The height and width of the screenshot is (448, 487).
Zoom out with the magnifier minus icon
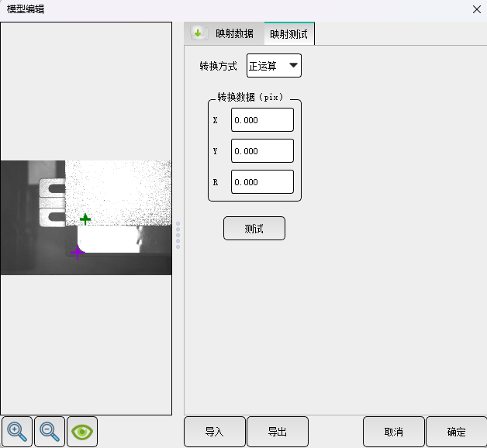pyautogui.click(x=50, y=432)
